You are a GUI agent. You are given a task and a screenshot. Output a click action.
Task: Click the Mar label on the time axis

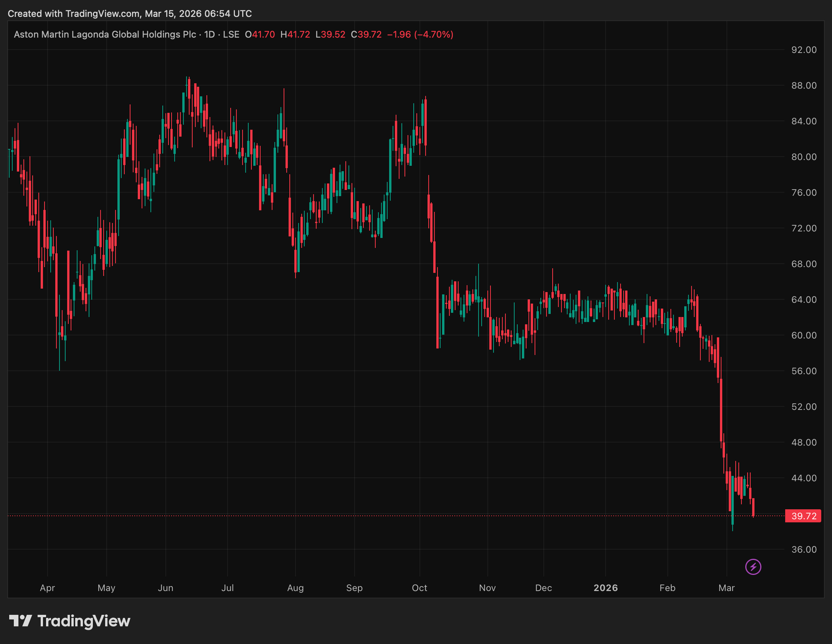[x=726, y=588]
